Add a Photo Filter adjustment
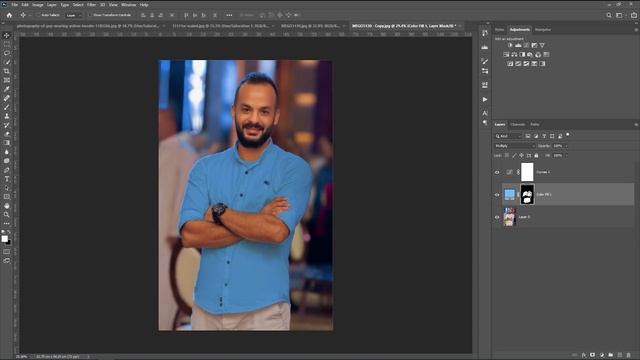This screenshot has width=640, height=360. coord(530,54)
